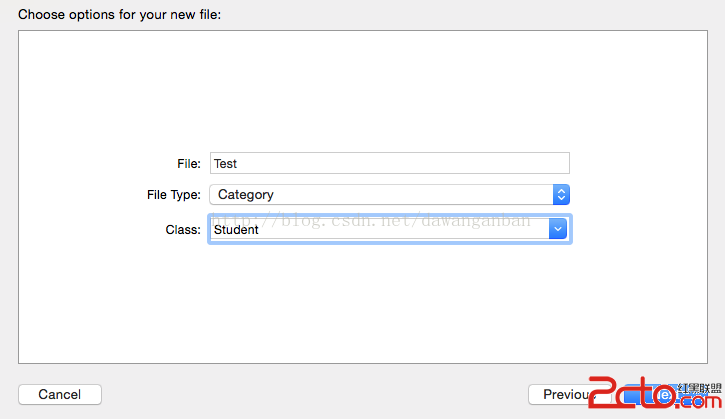Go back with the Previous button

pos(570,394)
